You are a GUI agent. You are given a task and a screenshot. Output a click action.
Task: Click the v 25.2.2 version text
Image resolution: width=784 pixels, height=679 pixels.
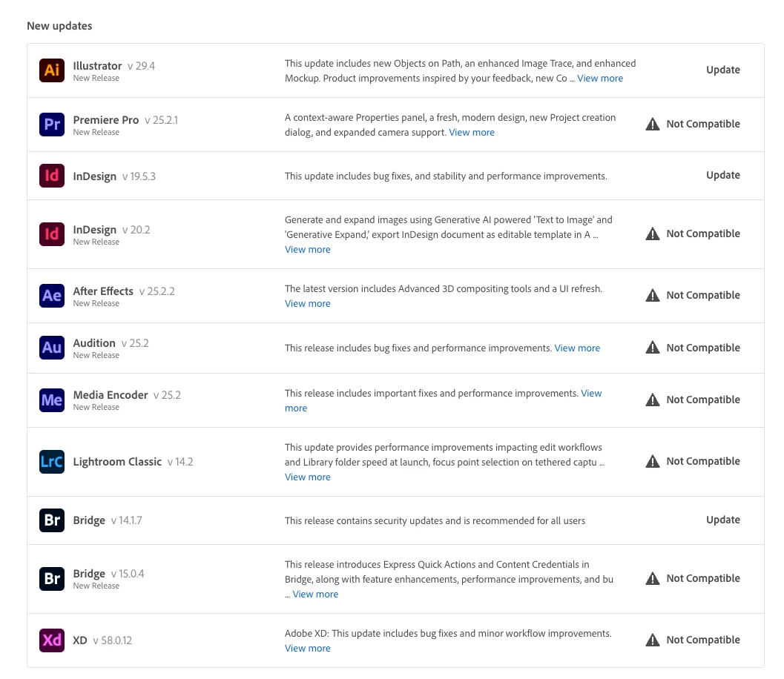point(157,291)
